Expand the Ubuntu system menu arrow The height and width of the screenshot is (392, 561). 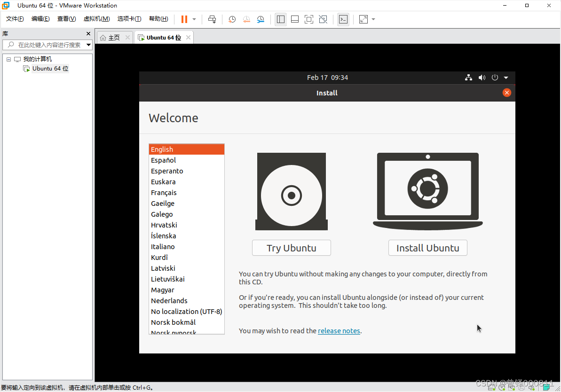click(x=506, y=78)
